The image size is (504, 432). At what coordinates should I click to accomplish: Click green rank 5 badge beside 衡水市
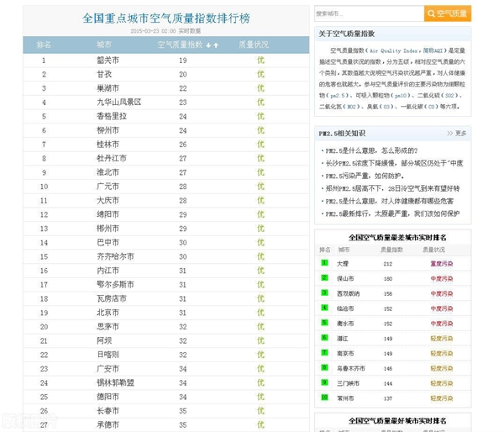[324, 323]
